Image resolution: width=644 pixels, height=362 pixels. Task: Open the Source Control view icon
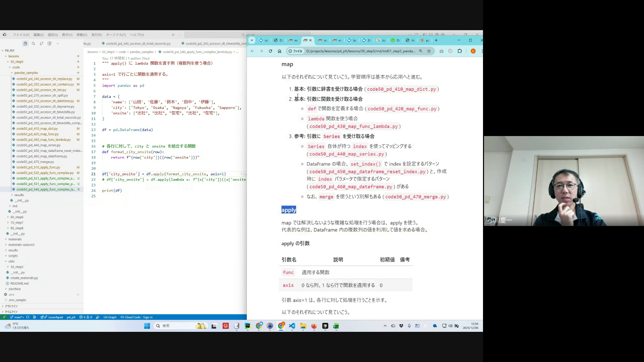(41, 44)
